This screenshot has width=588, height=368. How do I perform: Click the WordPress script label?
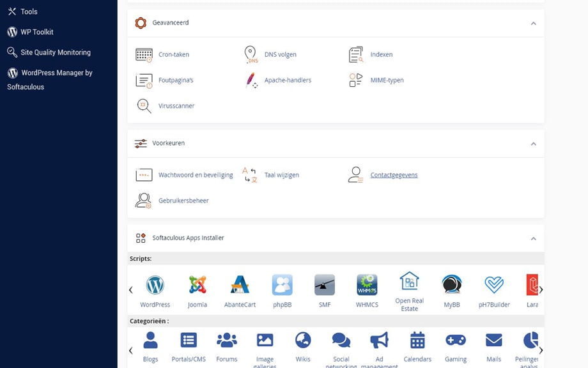[155, 305]
